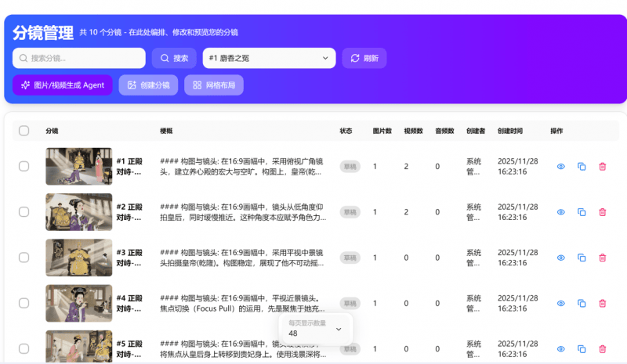Click the eye preview icon for storyboard #1
This screenshot has height=364, width=627.
[560, 167]
